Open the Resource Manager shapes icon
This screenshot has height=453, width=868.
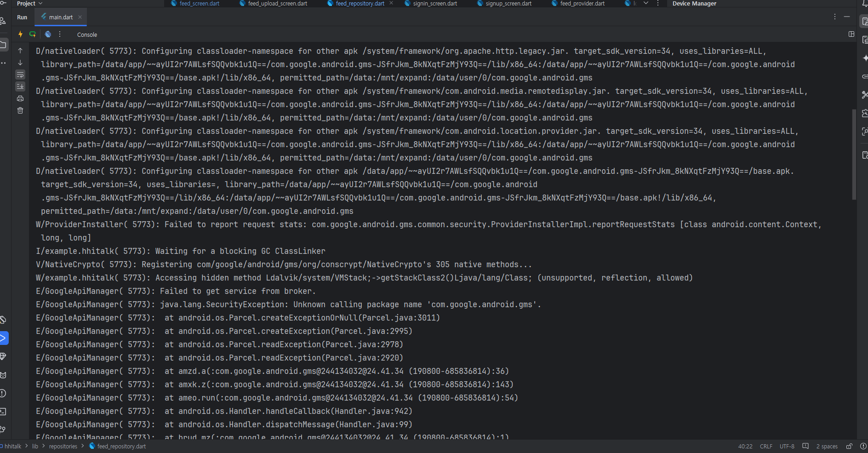point(3,21)
